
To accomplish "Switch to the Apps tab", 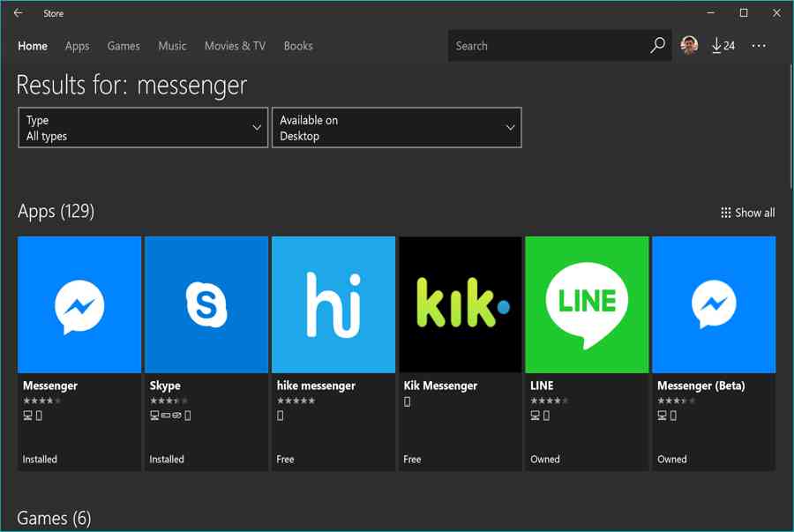I will pos(78,46).
